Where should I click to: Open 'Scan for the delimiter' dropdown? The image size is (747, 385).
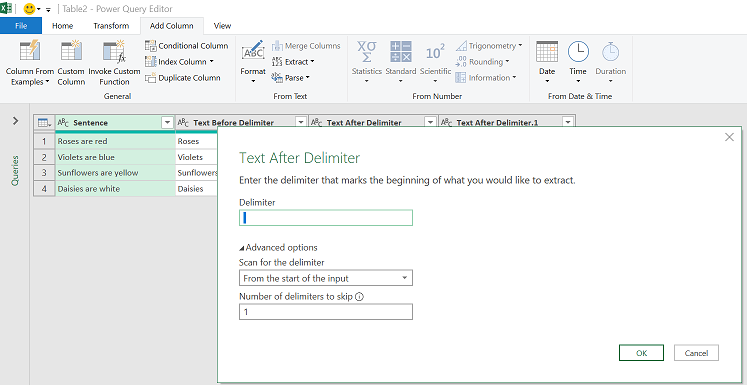coord(326,278)
